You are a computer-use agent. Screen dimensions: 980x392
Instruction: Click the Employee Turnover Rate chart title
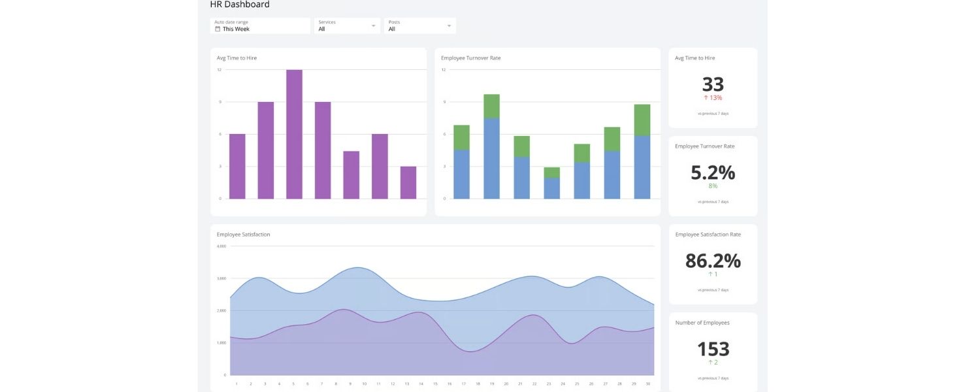click(x=471, y=57)
